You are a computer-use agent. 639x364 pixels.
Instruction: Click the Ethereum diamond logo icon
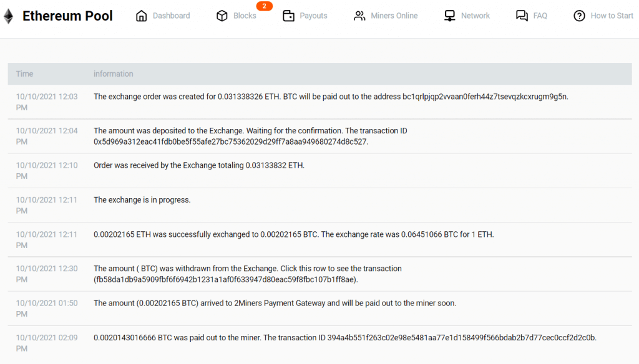9,15
